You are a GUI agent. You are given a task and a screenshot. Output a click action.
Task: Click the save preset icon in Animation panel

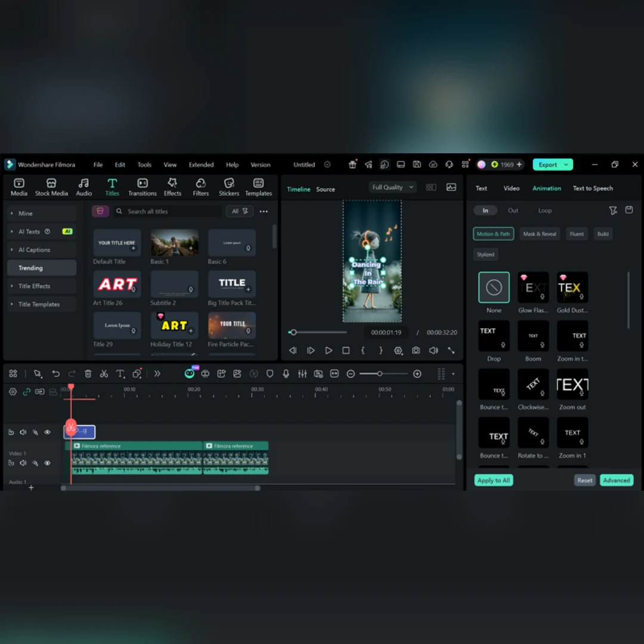pos(629,210)
